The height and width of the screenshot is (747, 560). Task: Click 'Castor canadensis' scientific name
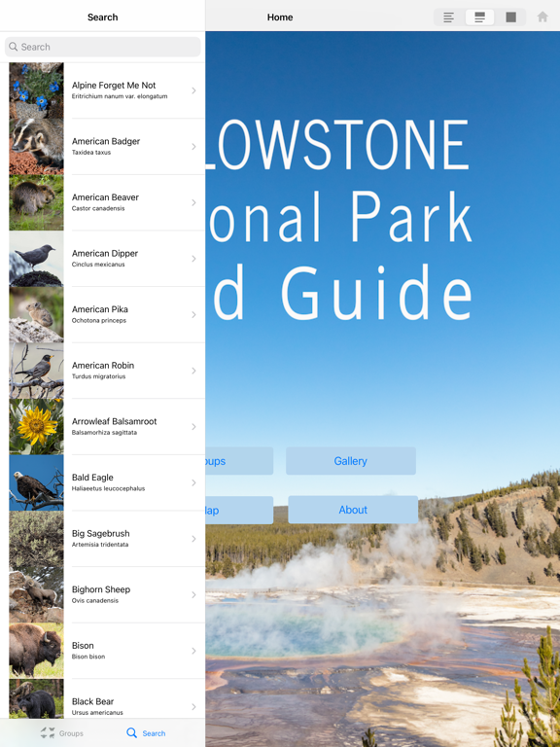click(98, 209)
